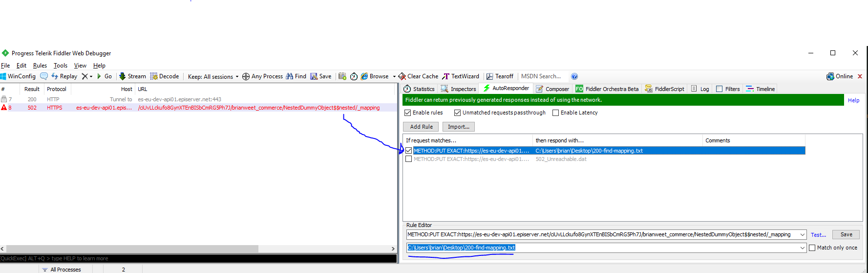Click Any Process target icon
The height and width of the screenshot is (273, 868).
[246, 76]
